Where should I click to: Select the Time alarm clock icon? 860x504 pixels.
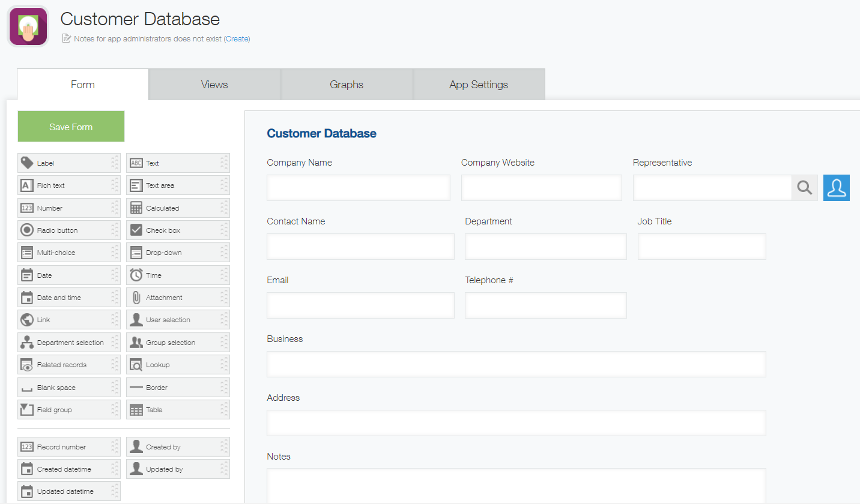[136, 275]
